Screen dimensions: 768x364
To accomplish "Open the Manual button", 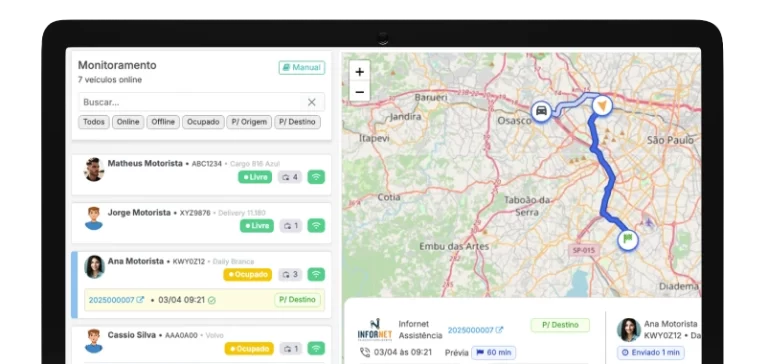I will pos(302,68).
